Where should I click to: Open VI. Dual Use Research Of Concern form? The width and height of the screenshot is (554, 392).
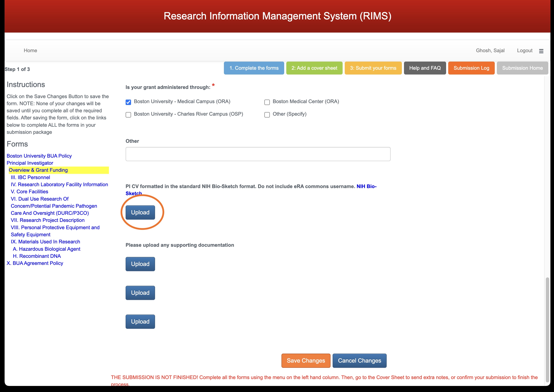tap(54, 206)
